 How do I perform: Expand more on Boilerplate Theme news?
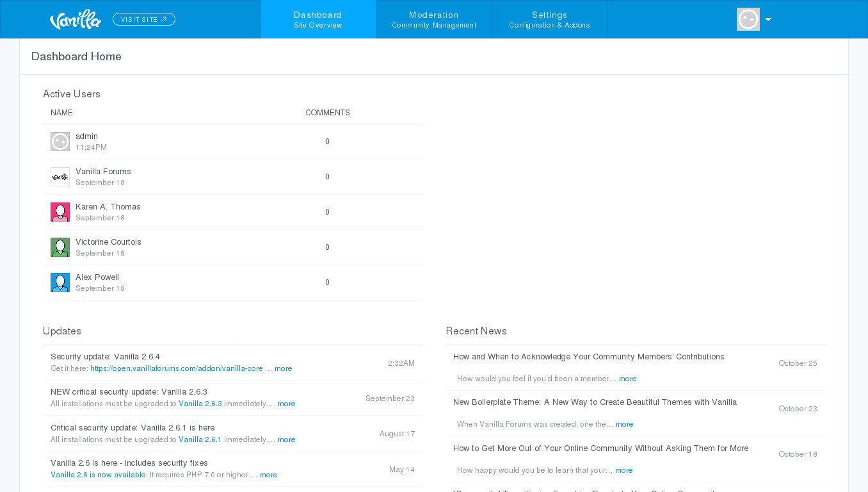624,424
